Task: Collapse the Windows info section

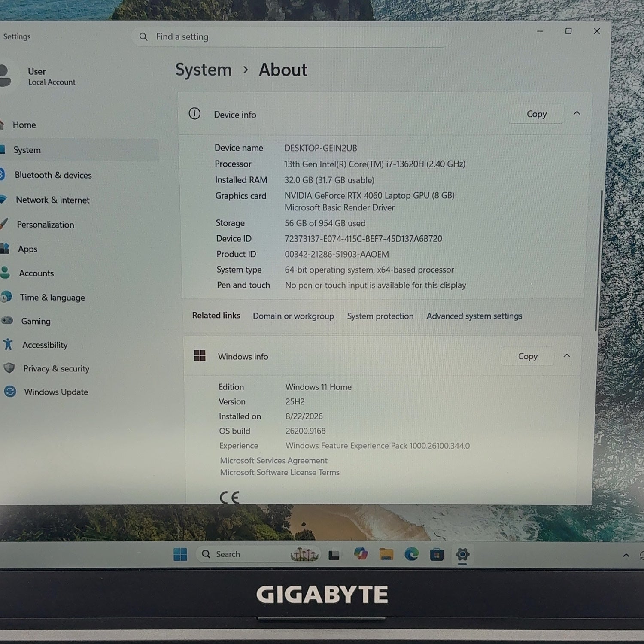Action: tap(567, 356)
